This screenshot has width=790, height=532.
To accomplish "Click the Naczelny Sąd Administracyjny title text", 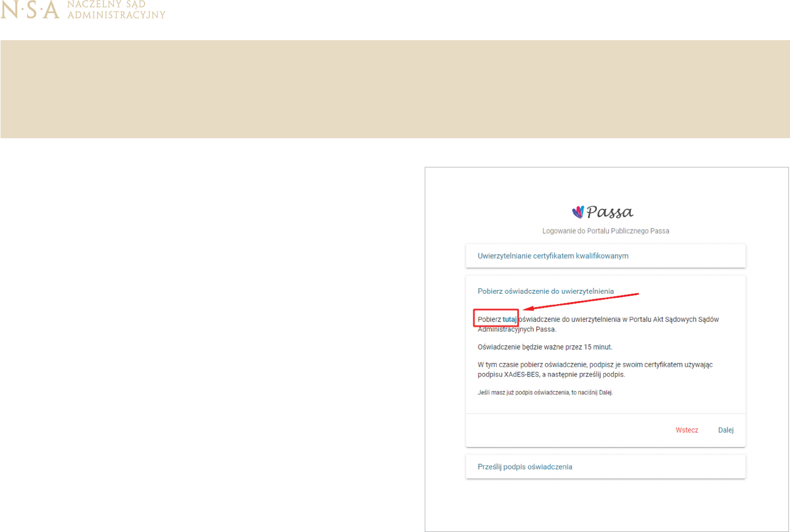I will (x=116, y=9).
